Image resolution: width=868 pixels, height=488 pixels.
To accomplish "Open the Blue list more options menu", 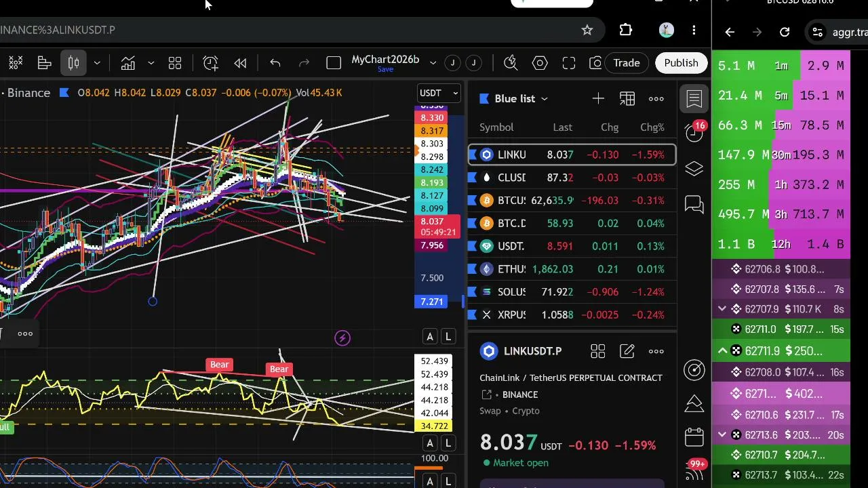I will [x=656, y=99].
